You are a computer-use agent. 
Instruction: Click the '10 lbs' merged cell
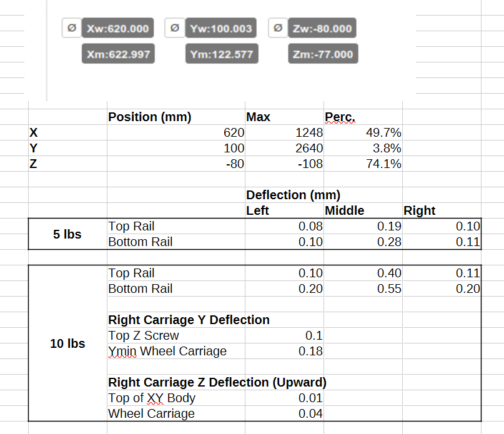pyautogui.click(x=67, y=343)
